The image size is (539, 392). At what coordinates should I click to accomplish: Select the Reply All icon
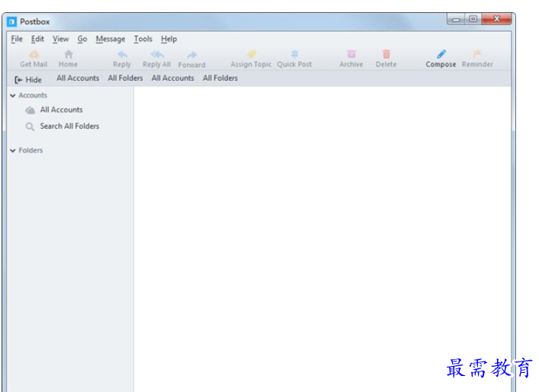tap(157, 54)
